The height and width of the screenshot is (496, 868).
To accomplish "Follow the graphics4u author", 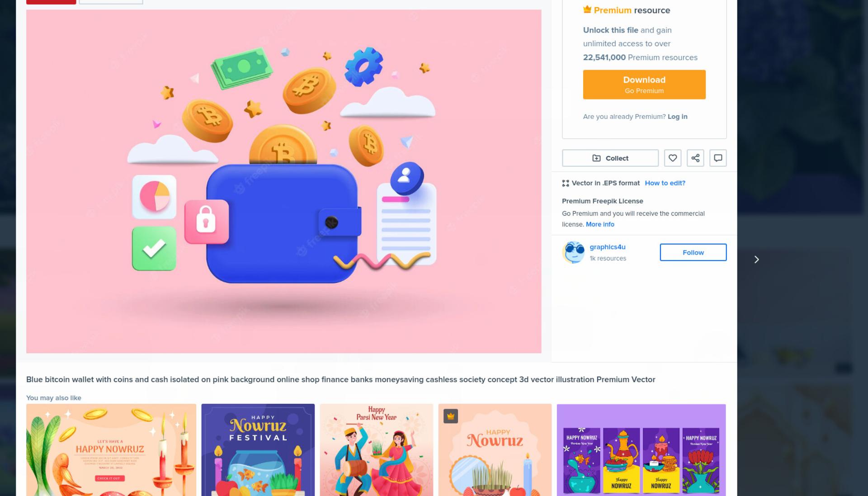I will (693, 252).
